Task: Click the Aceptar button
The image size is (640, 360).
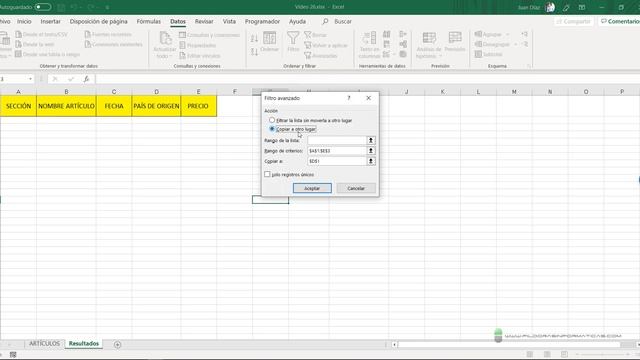Action: [312, 188]
